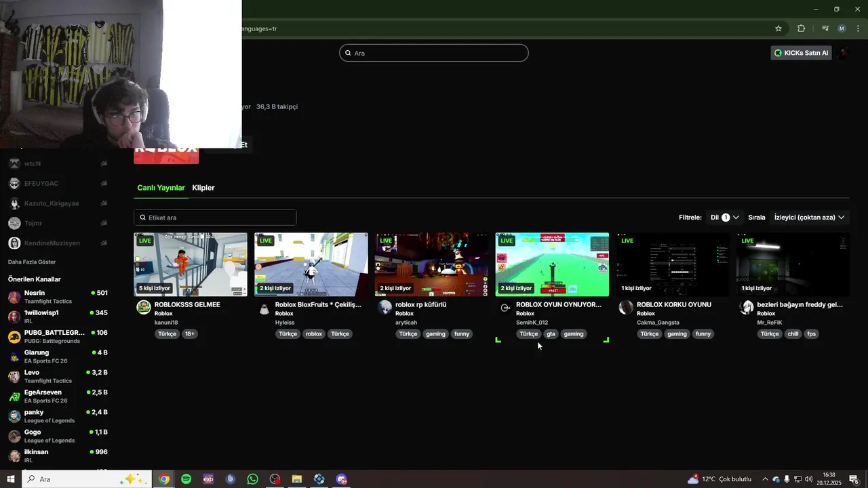Launch Spotify from the taskbar

pos(186,479)
